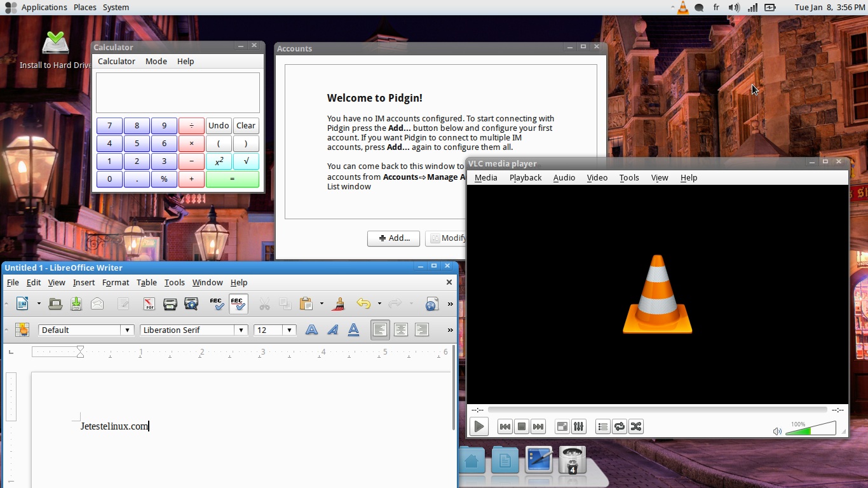Click the Clear button in Calculator
Image resolution: width=868 pixels, height=488 pixels.
[x=246, y=126]
